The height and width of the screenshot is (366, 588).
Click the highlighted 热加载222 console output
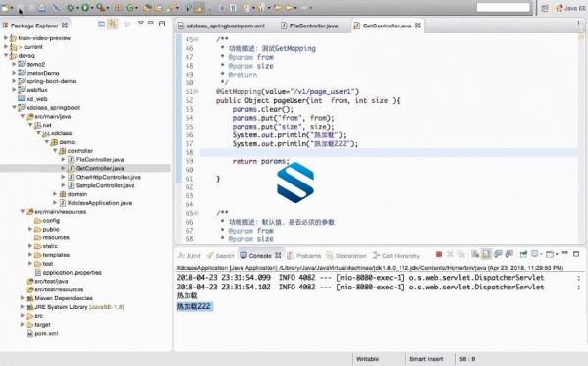coord(194,307)
